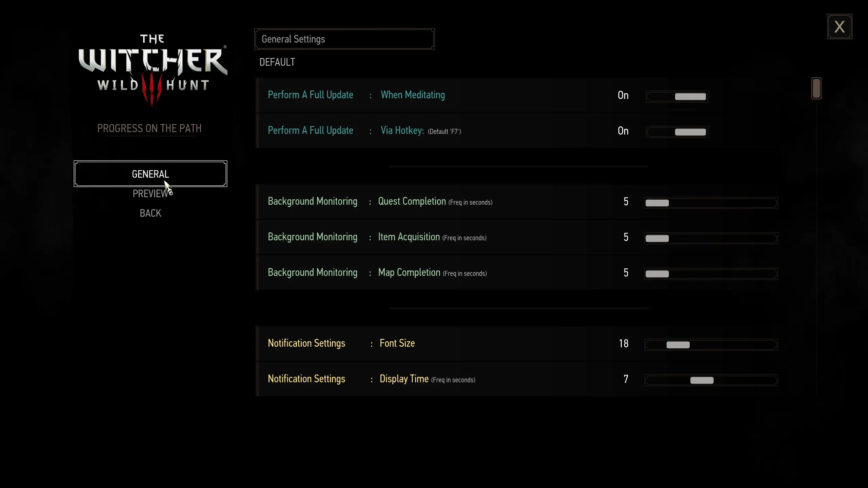
Task: Close the settings menu with X button
Action: pyautogui.click(x=840, y=26)
